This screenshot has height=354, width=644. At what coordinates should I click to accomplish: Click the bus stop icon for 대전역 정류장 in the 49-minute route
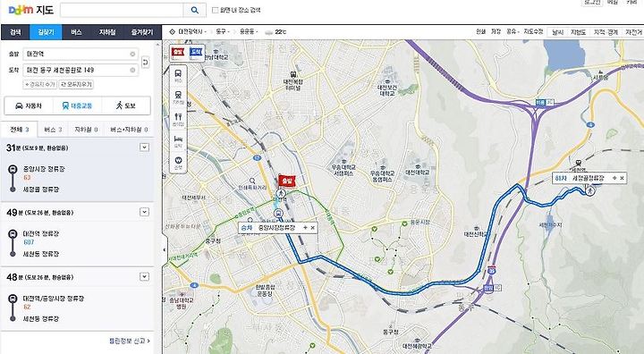pyautogui.click(x=13, y=233)
